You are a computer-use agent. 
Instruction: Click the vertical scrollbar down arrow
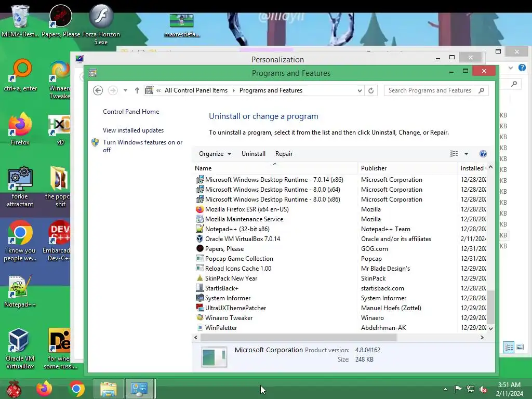[x=490, y=329]
